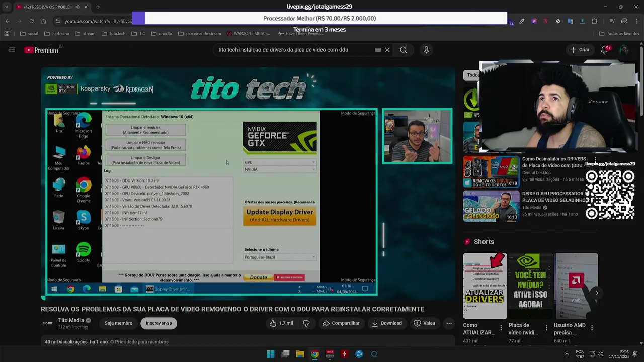Dislike the video
This screenshot has width=644, height=362.
point(306,323)
